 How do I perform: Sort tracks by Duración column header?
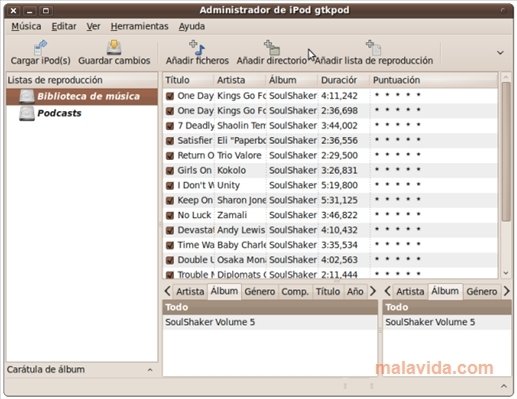coord(344,80)
